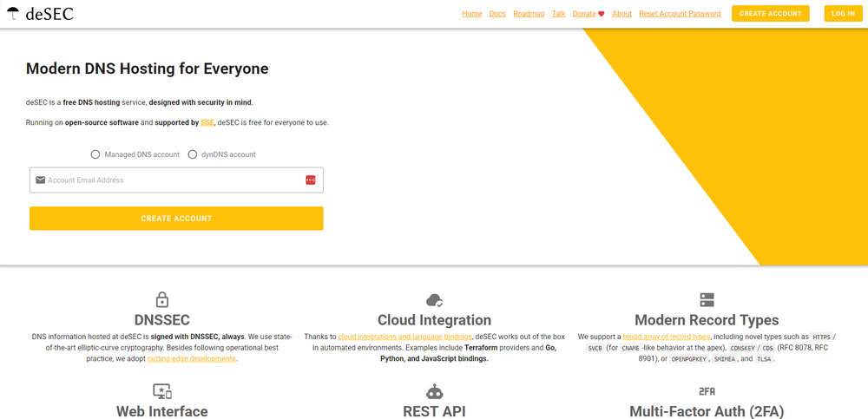Image resolution: width=868 pixels, height=419 pixels.
Task: Click the REST API heading
Action: pos(435,411)
